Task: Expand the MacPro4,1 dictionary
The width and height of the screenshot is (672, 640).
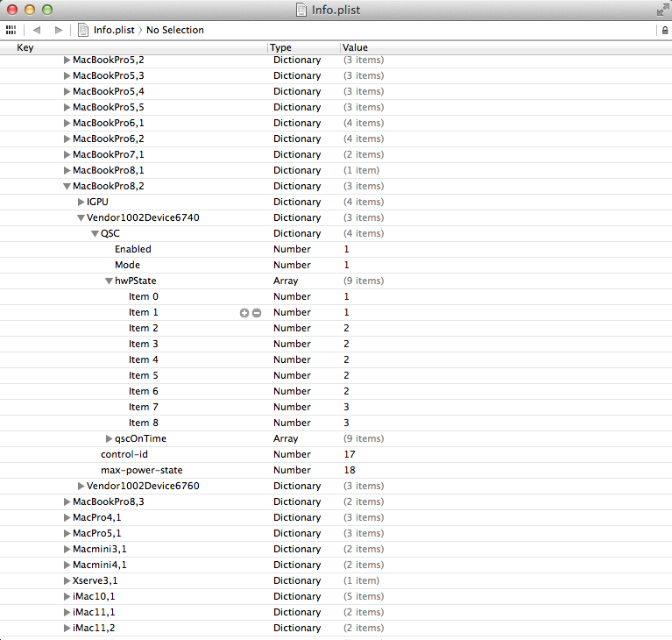Action: click(67, 518)
